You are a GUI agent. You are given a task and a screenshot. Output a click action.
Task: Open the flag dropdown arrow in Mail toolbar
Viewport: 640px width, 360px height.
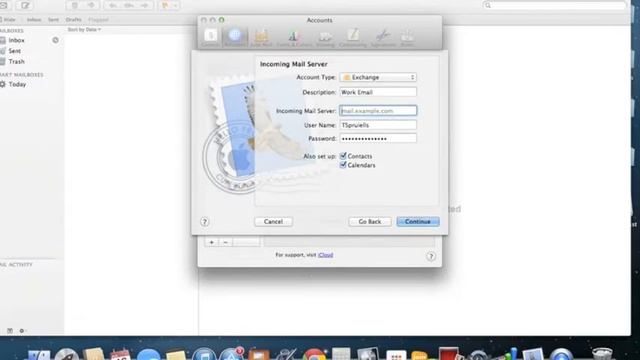(175, 5)
